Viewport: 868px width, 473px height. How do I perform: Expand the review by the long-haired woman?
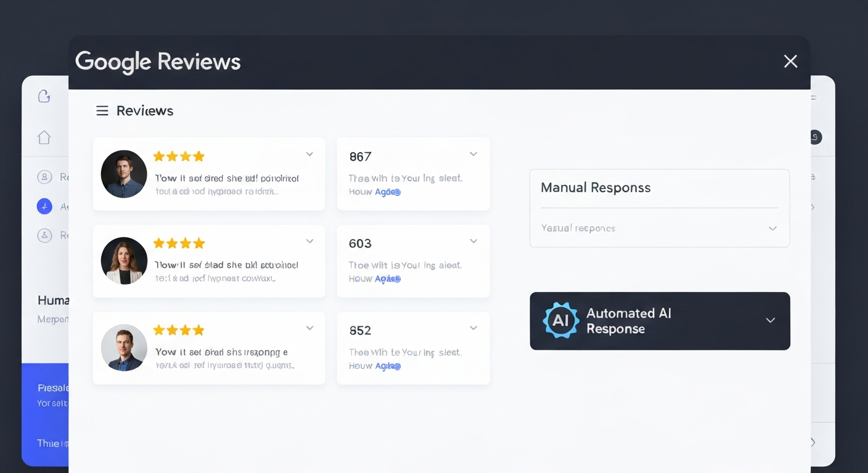coord(309,241)
